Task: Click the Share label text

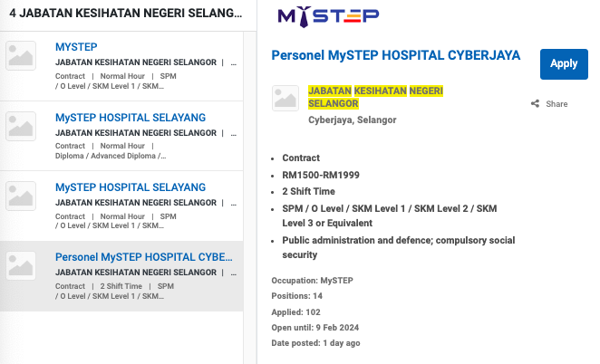Action: [556, 104]
